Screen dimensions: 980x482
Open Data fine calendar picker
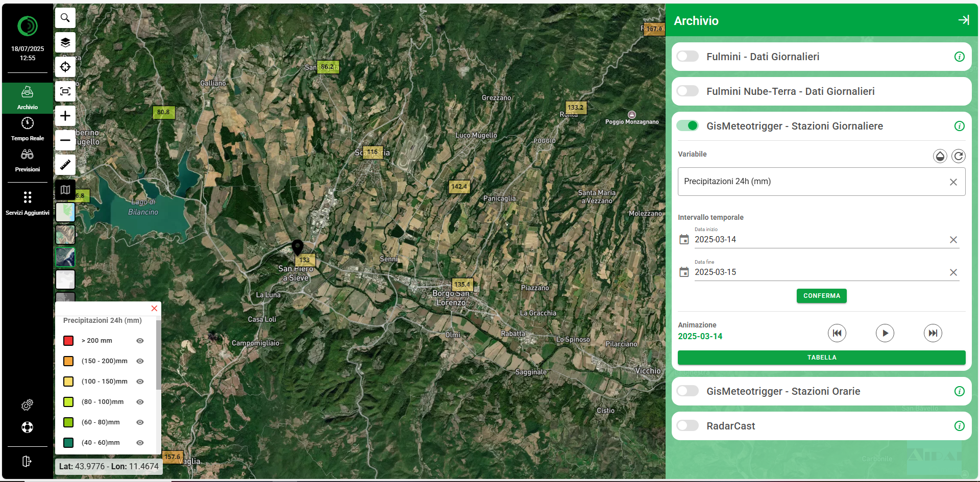[x=684, y=272]
